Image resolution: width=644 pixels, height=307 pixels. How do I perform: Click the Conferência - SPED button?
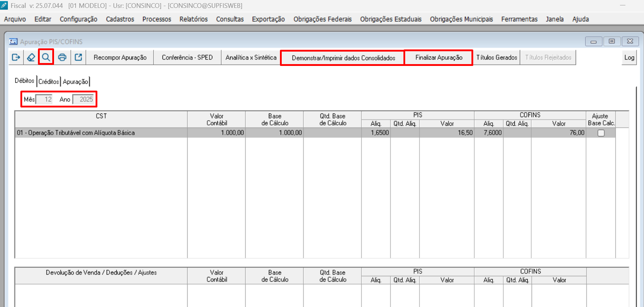187,57
